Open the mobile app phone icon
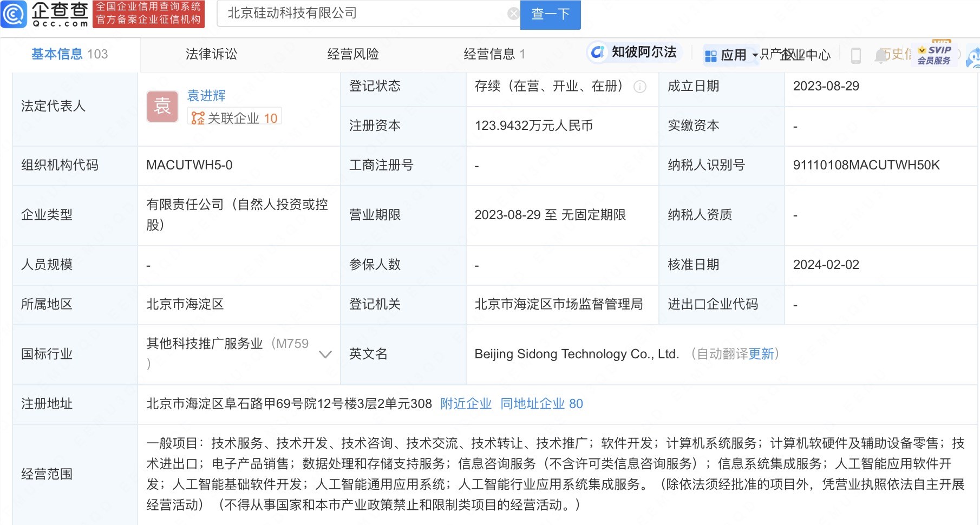Screen dimensions: 980x525 856,56
